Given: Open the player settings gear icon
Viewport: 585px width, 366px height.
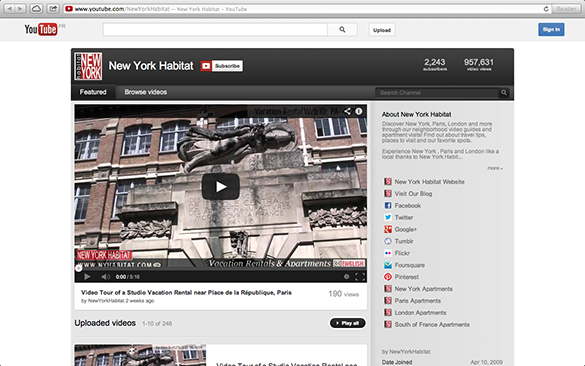Looking at the screenshot, I should point(347,276).
